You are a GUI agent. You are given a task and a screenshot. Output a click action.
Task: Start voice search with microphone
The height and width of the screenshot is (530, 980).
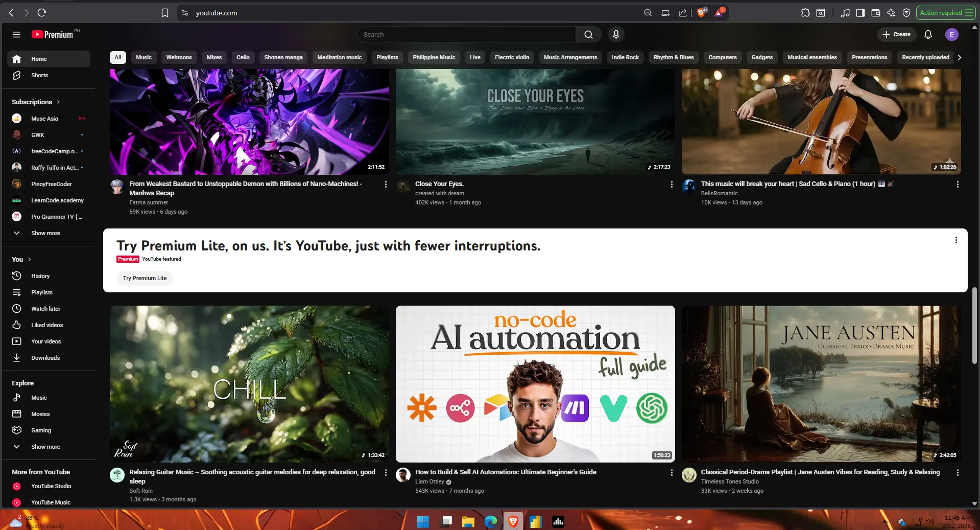tap(616, 34)
